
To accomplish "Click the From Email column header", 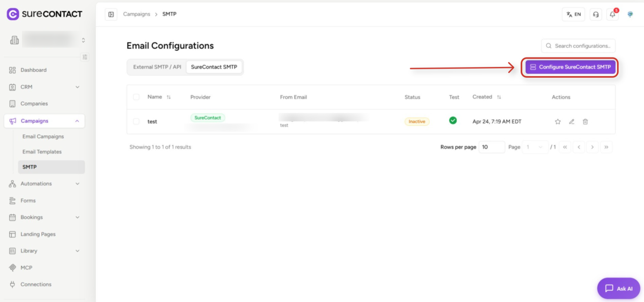I will 294,97.
